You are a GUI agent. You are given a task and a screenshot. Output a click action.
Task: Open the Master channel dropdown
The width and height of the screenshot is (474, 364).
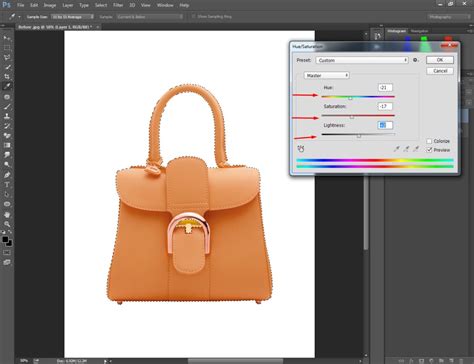tap(326, 76)
